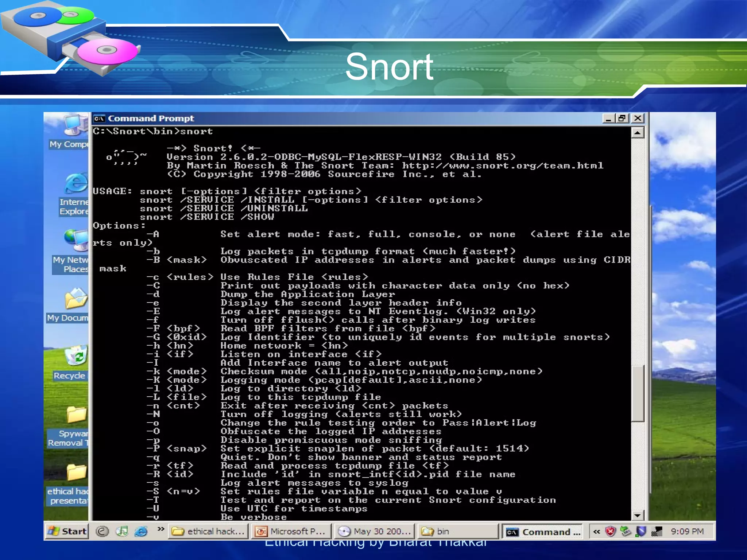Switch to ethical hack folder taskbar button
747x560 pixels.
tap(209, 532)
